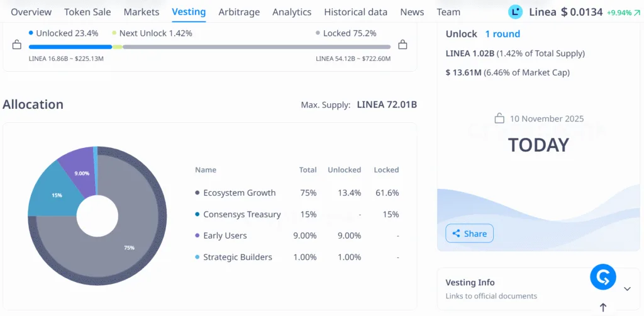Viewport: 644px width, 316px height.
Task: Click the 'Unlocked' column header
Action: coord(344,170)
